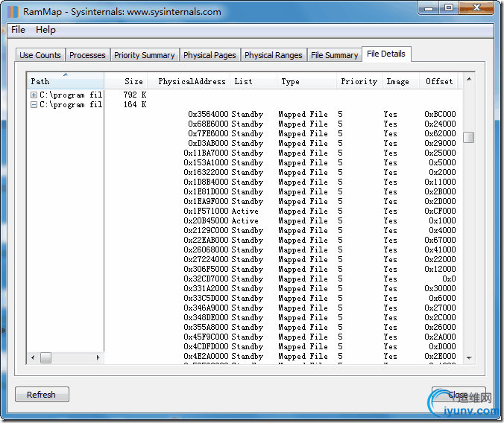Click the vertical scrollbar down arrow

[x=469, y=357]
